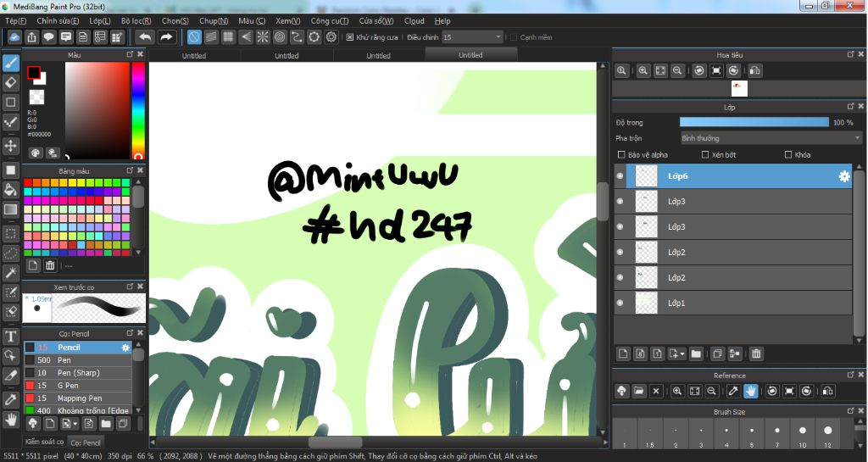Viewport: 868px width, 462px height.
Task: Select the Pen (Sharp) brush
Action: tap(77, 372)
